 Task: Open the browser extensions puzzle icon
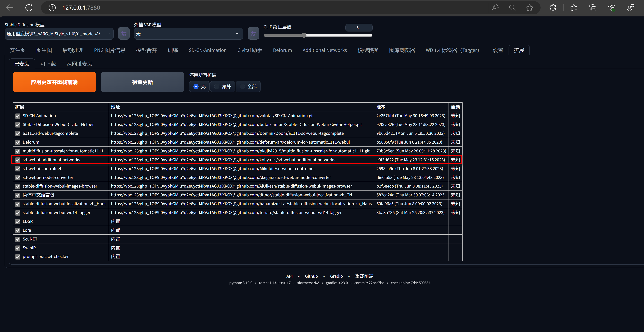point(553,8)
